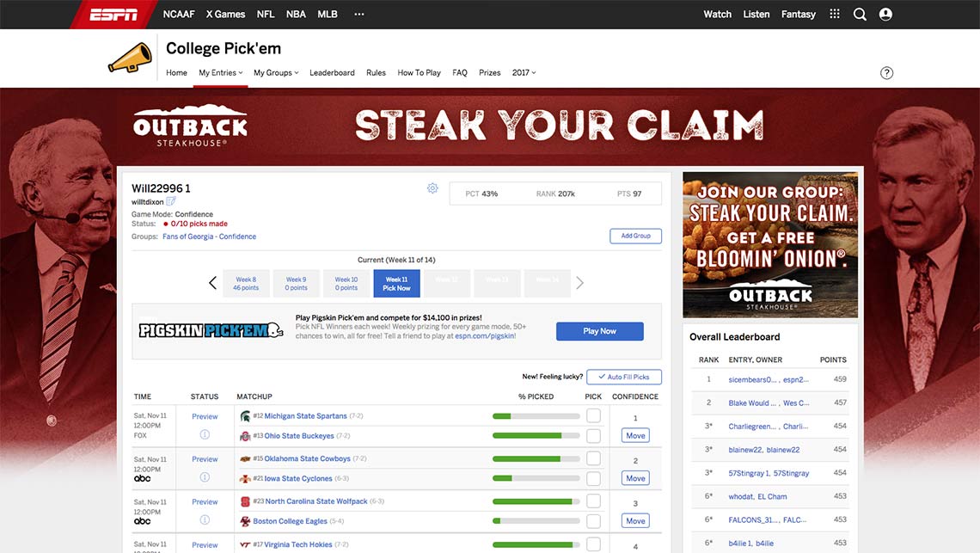Pick Oklahoma State Cowboys checkbox

click(x=594, y=458)
